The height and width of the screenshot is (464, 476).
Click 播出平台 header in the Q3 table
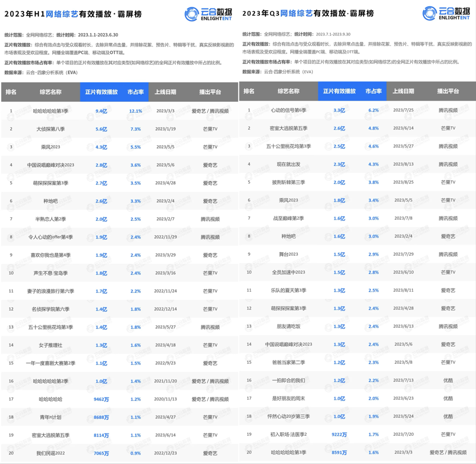pos(448,91)
